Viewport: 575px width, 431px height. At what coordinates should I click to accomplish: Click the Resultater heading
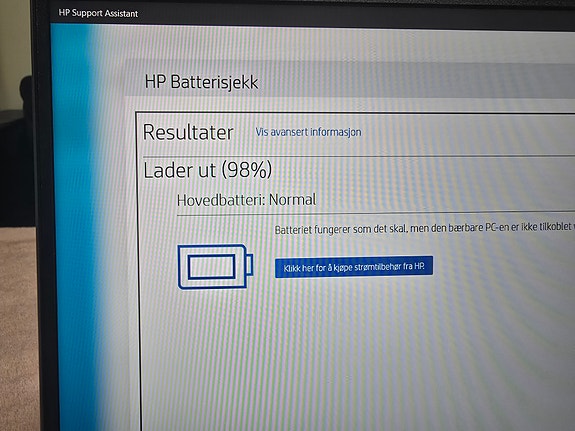click(188, 132)
